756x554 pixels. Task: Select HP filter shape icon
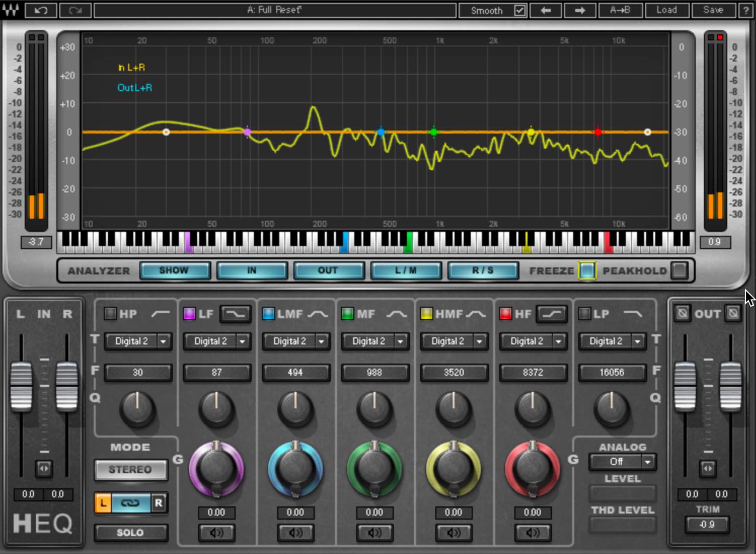click(160, 314)
